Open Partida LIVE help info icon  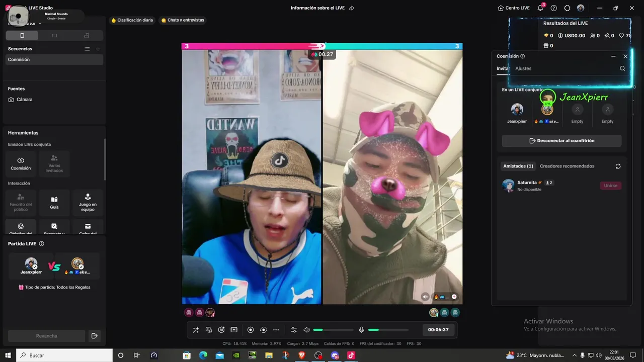point(42,244)
